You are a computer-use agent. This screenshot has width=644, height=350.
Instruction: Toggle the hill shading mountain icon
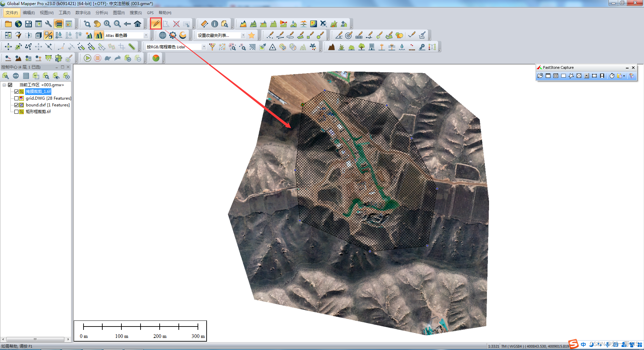pyautogui.click(x=99, y=35)
